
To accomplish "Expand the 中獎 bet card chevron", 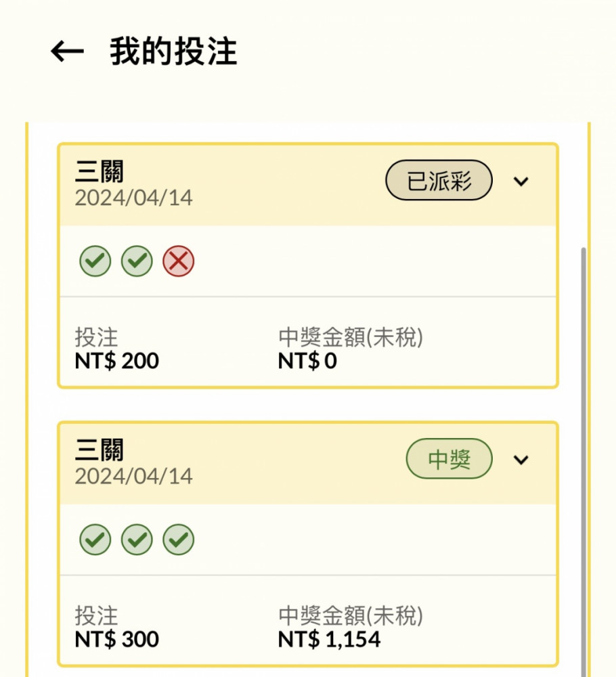I will click(521, 460).
